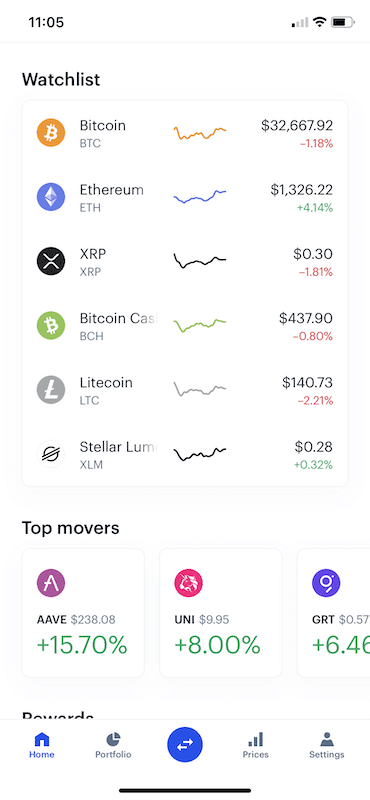
Task: Switch to the Portfolio tab
Action: [113, 745]
